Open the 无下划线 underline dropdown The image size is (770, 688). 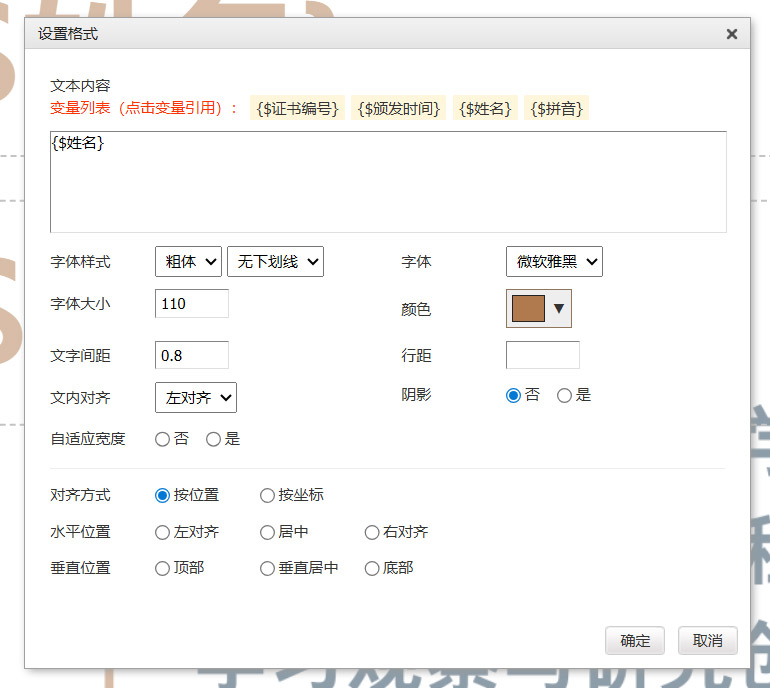click(x=275, y=262)
